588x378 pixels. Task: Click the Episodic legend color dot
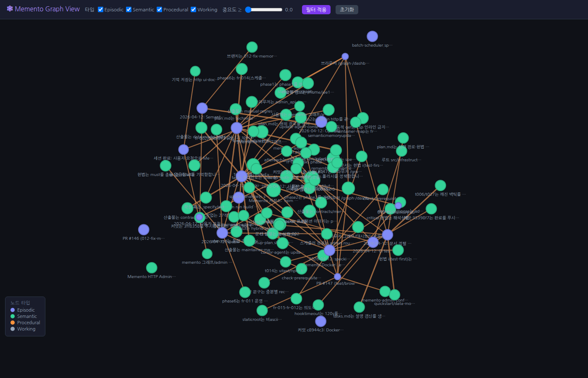(x=13, y=310)
